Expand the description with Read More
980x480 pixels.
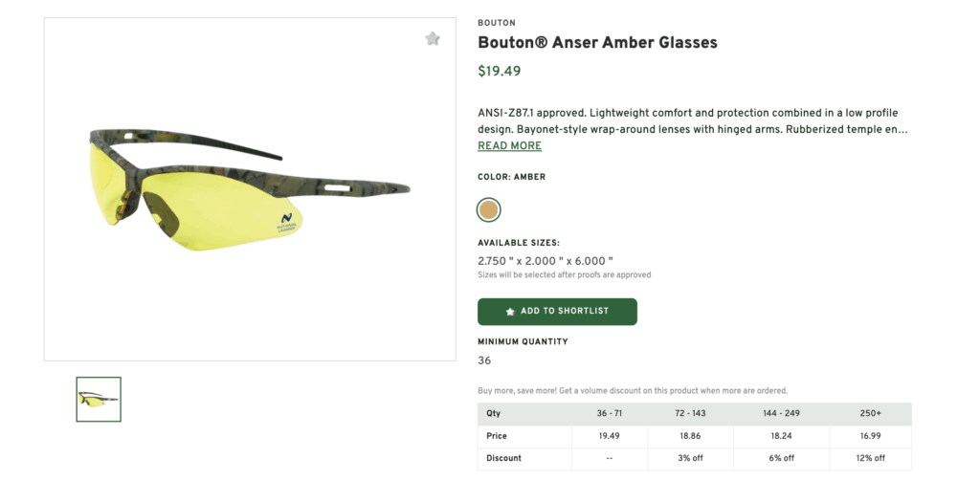[509, 146]
